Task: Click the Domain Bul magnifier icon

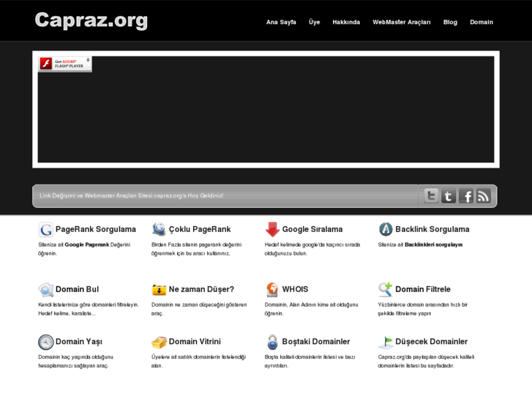Action: click(46, 290)
